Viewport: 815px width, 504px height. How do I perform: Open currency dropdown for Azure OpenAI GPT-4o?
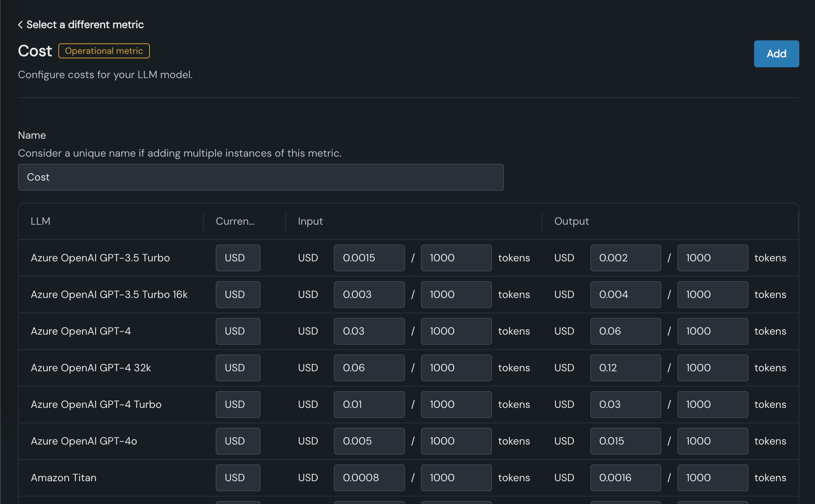[238, 441]
